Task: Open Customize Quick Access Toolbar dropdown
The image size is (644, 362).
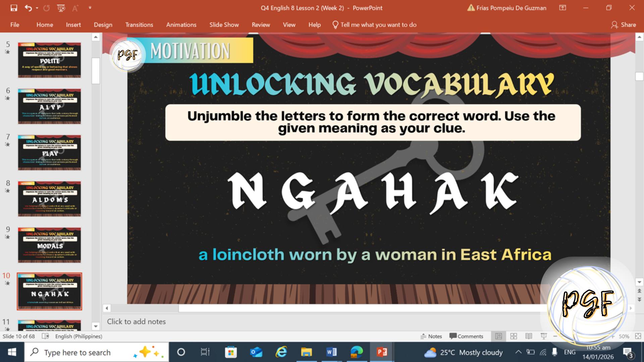Action: pyautogui.click(x=90, y=7)
